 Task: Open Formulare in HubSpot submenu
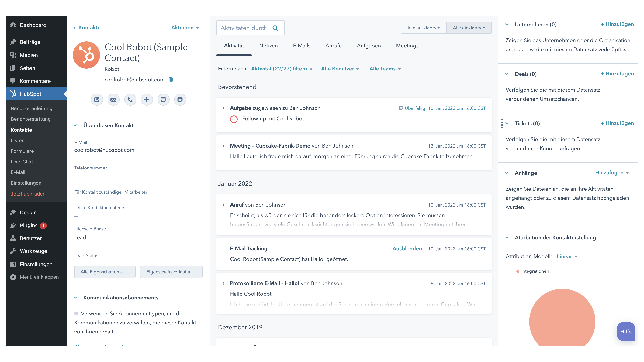22,151
